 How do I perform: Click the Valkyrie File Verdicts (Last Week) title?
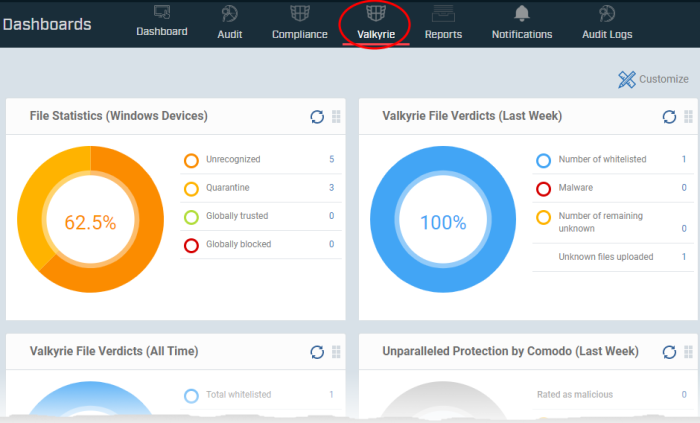(472, 116)
